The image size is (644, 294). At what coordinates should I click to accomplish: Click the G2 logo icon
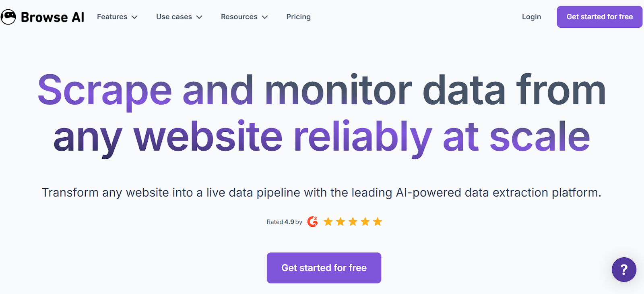tap(312, 222)
